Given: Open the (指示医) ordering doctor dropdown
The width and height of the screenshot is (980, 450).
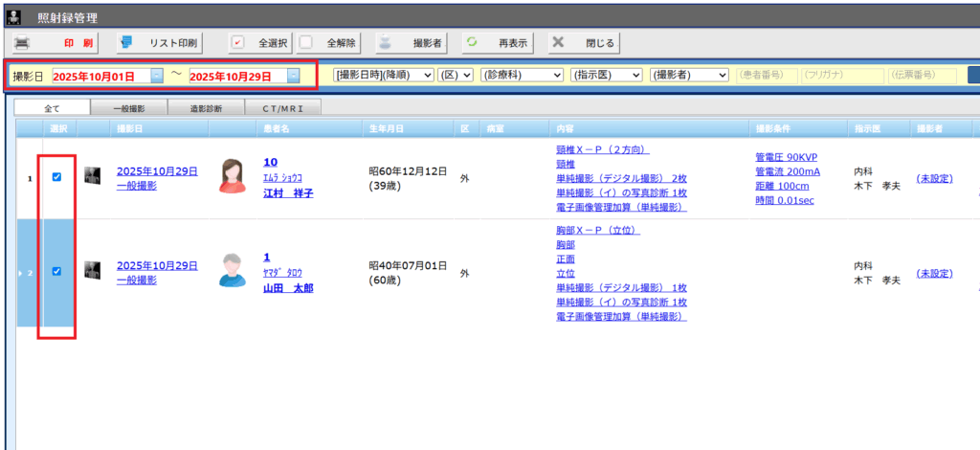Looking at the screenshot, I should 606,75.
